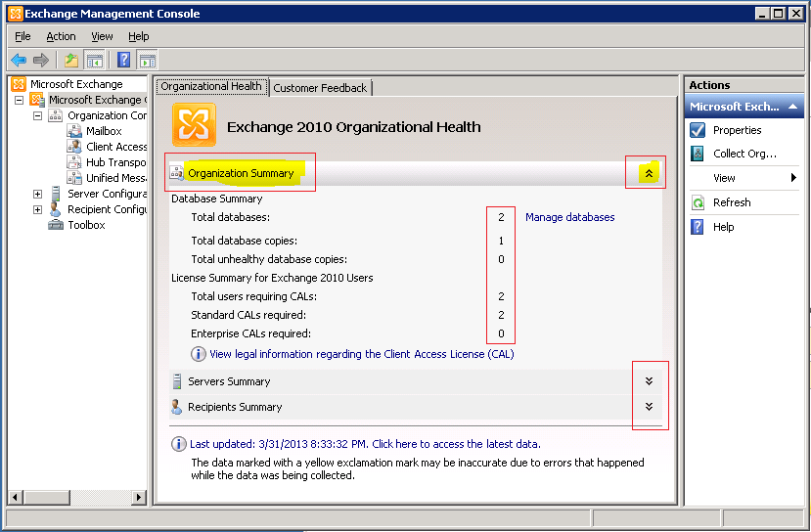Viewport: 811px width, 532px height.
Task: Click the Exchange Management Console title bar icon
Action: pyautogui.click(x=16, y=14)
